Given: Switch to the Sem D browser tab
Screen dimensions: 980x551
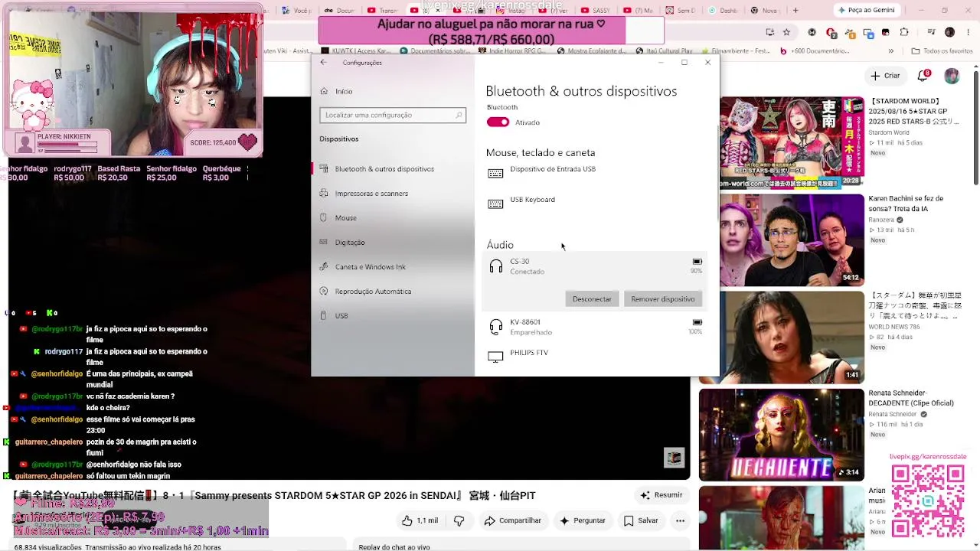Looking at the screenshot, I should pyautogui.click(x=680, y=11).
